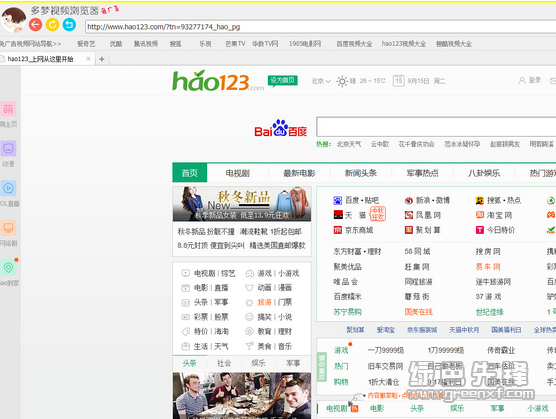Click the hao123 logo
Viewport: 556px width, 419px height.
point(218,81)
